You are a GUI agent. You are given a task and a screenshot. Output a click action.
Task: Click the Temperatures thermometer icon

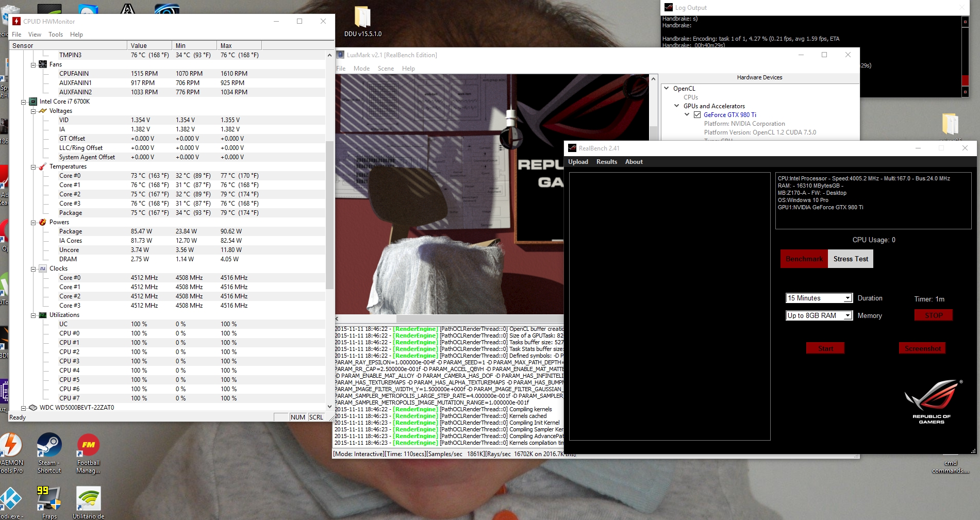[43, 166]
